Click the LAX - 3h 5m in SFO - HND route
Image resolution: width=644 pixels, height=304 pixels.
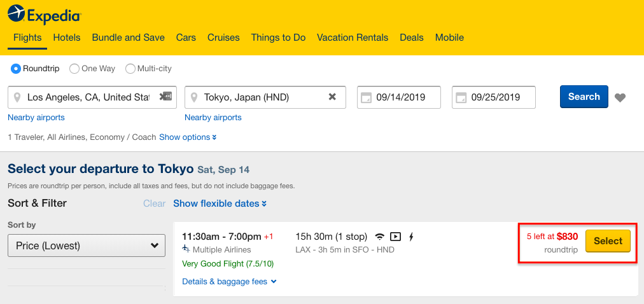pos(344,249)
